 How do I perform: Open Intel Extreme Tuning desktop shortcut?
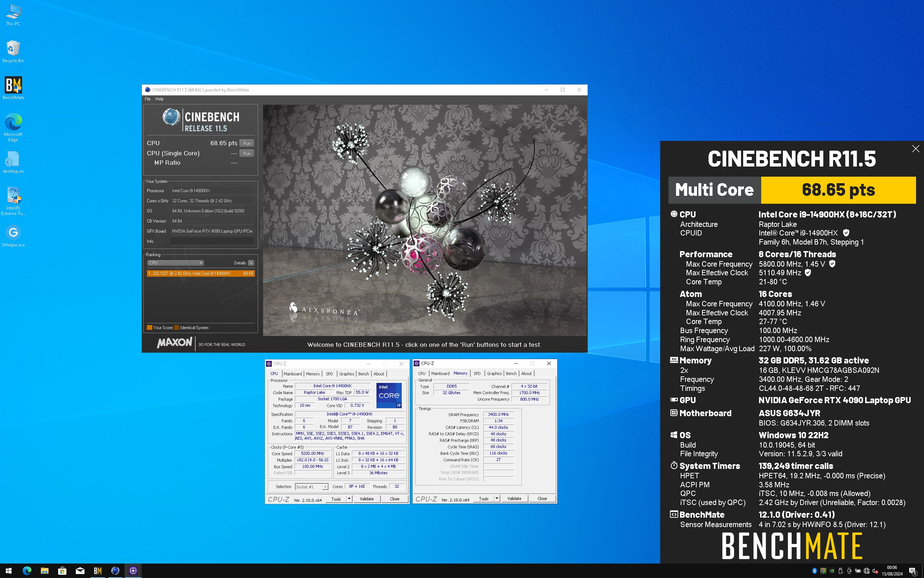(13, 202)
